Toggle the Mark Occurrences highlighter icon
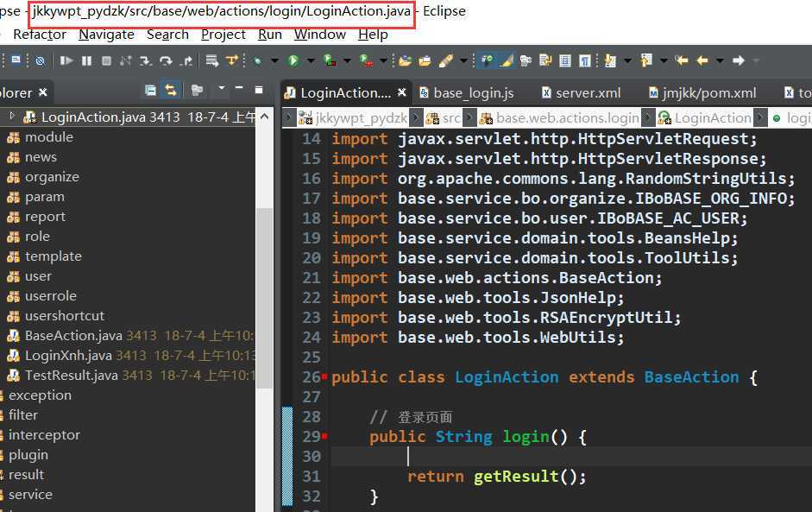 pyautogui.click(x=506, y=60)
